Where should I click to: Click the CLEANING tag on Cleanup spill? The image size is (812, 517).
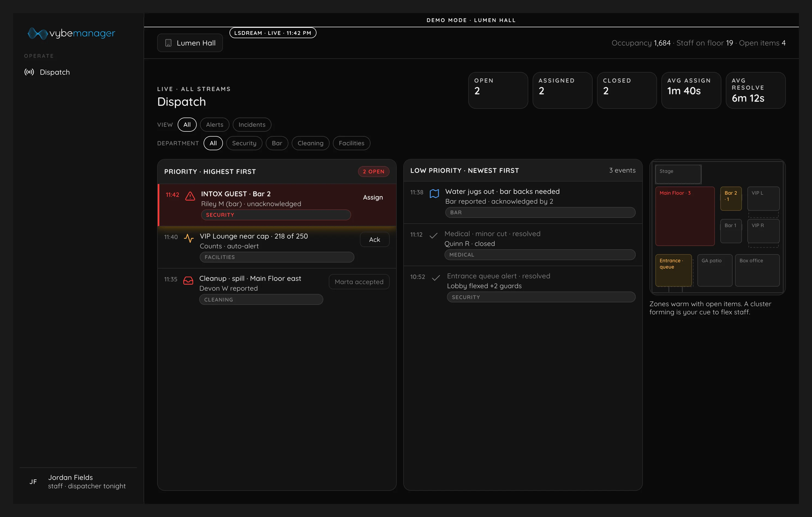pyautogui.click(x=261, y=299)
